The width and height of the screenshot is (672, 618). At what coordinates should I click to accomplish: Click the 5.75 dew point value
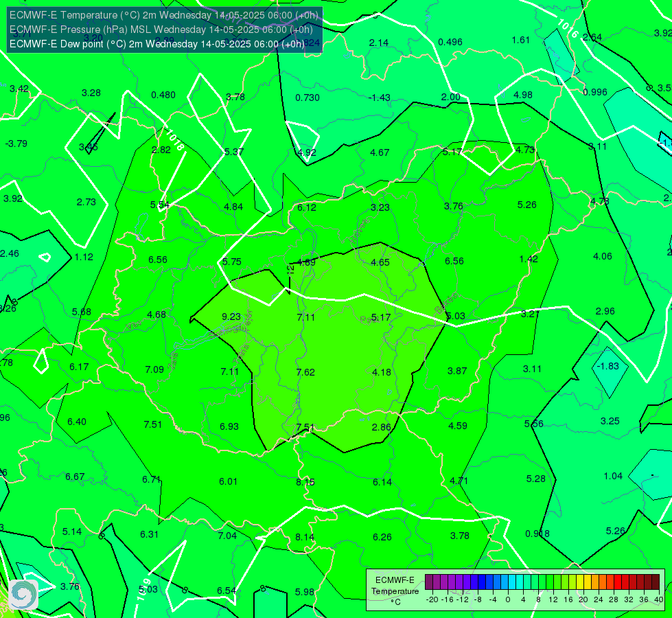pyautogui.click(x=232, y=262)
